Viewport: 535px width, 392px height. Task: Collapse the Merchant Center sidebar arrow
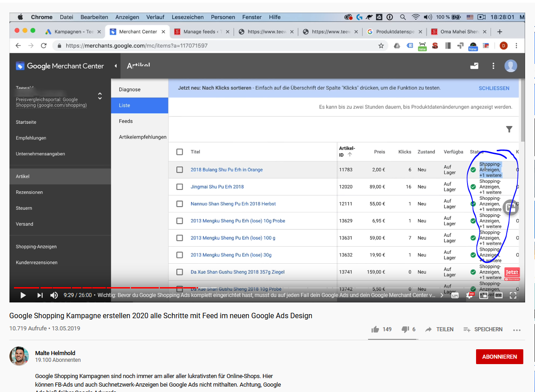click(x=116, y=66)
